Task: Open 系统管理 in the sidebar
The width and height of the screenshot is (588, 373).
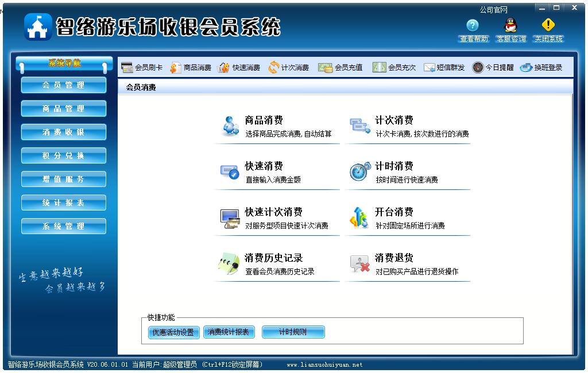Action: [63, 226]
